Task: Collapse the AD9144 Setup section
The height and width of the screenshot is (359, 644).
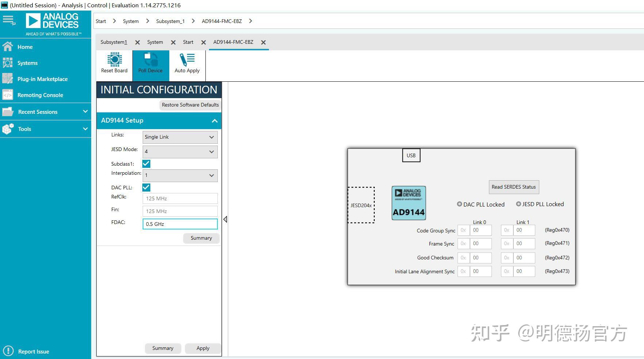Action: coord(214,120)
